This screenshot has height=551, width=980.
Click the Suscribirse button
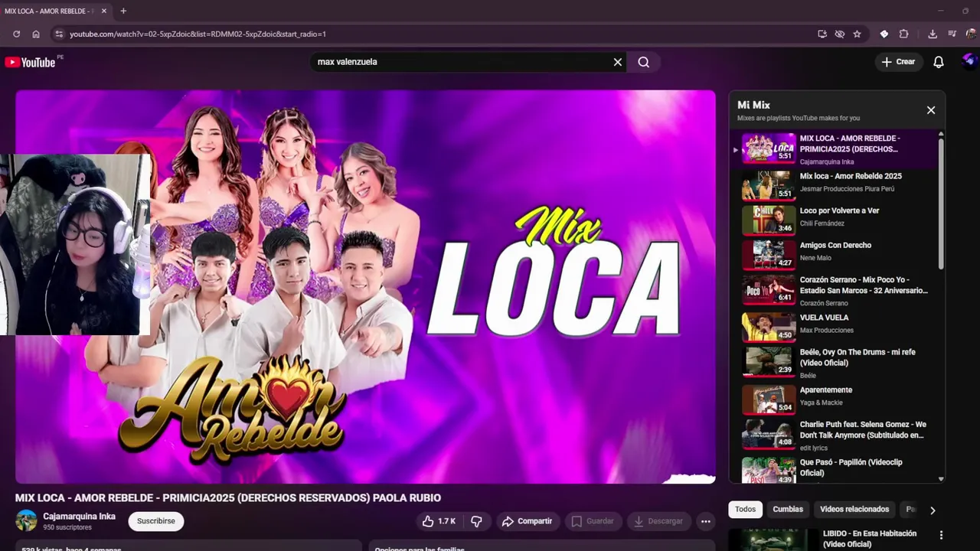pyautogui.click(x=156, y=521)
